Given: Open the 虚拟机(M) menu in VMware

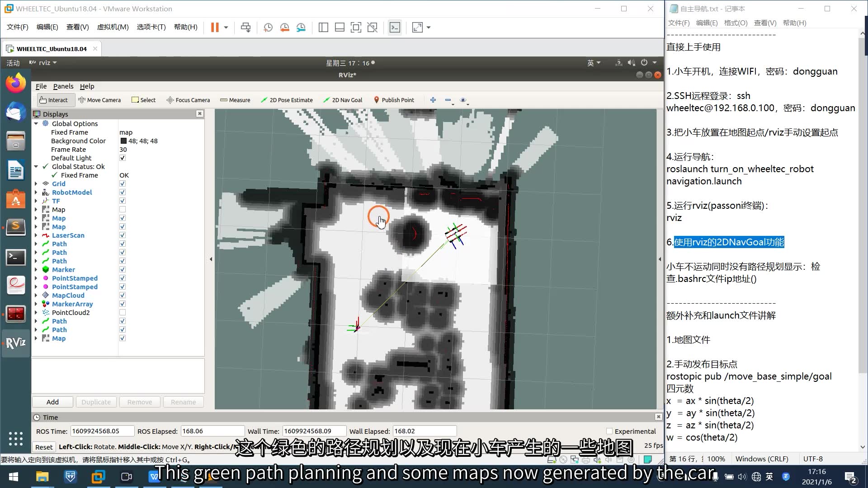Looking at the screenshot, I should pyautogui.click(x=113, y=27).
